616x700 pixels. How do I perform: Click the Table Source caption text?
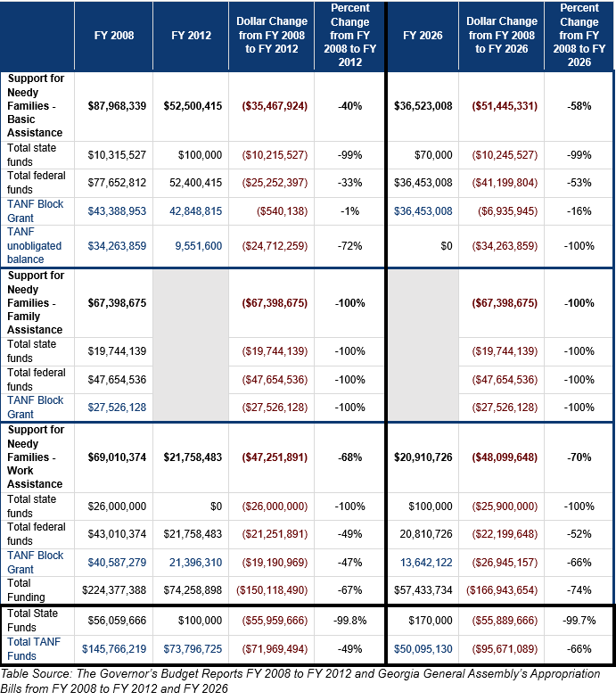[300, 681]
